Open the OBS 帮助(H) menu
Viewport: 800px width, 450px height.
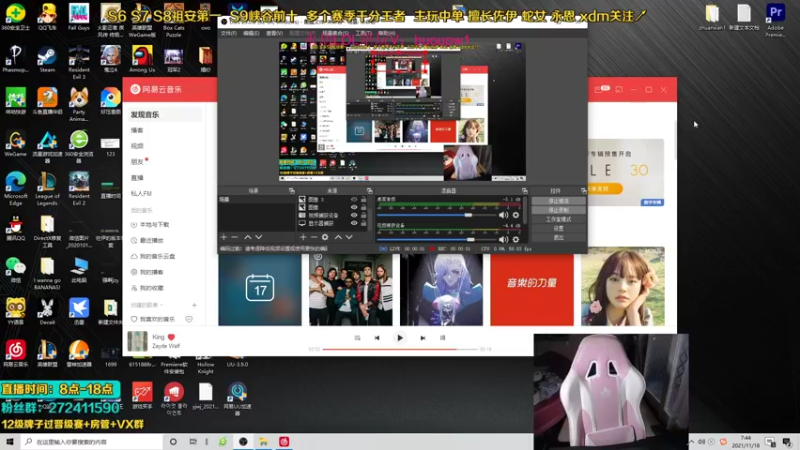(x=387, y=33)
